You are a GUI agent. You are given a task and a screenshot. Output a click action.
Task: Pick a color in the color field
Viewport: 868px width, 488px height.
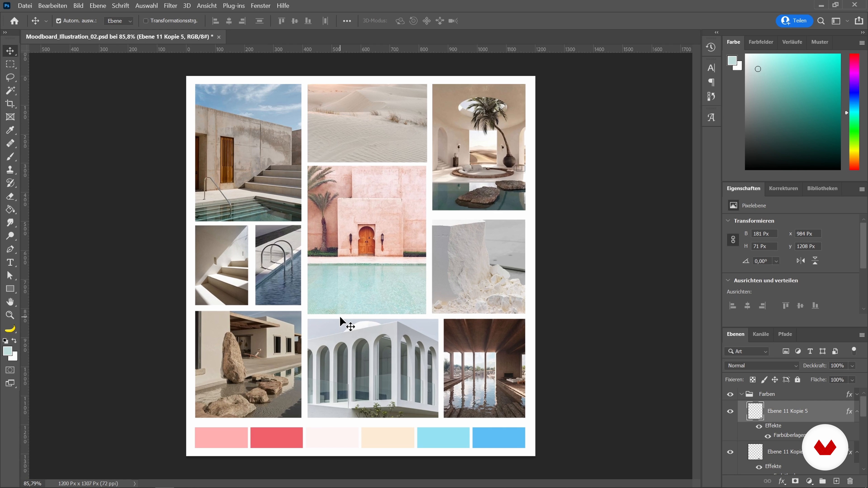pyautogui.click(x=793, y=112)
